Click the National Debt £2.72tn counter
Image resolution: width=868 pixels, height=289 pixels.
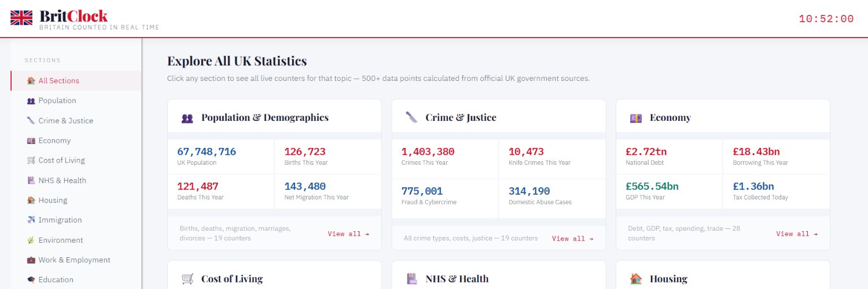(x=646, y=152)
